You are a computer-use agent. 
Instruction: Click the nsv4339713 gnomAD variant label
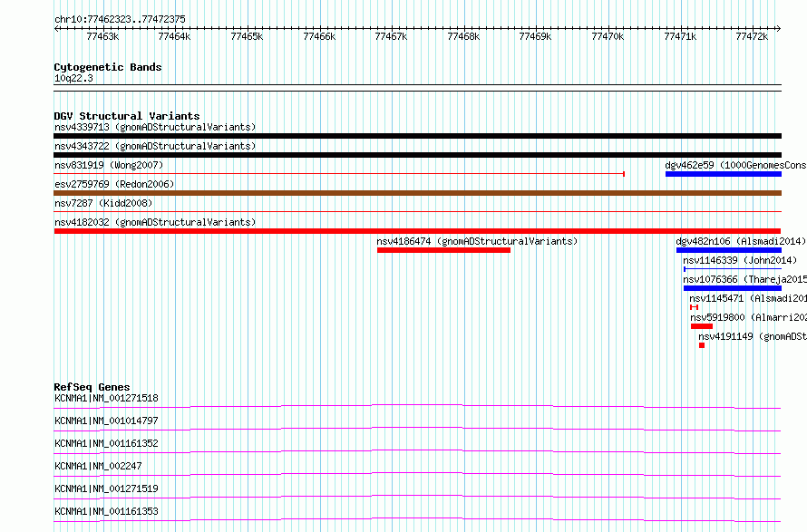[155, 127]
